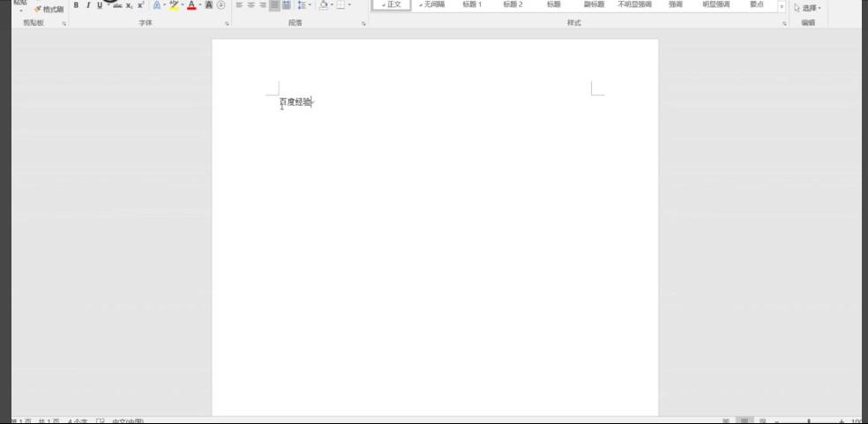Toggle subscript formatting
Screen dimensions: 868x424
click(x=129, y=5)
